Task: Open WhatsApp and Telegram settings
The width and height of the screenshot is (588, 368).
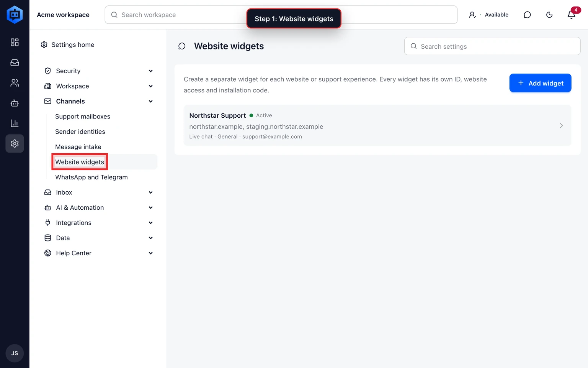Action: click(x=91, y=177)
